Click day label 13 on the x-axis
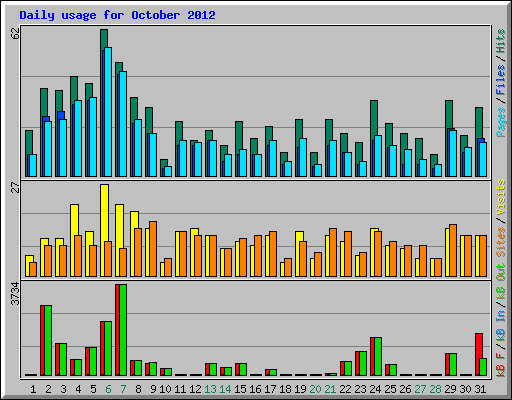Image resolution: width=512 pixels, height=400 pixels. pos(210,389)
